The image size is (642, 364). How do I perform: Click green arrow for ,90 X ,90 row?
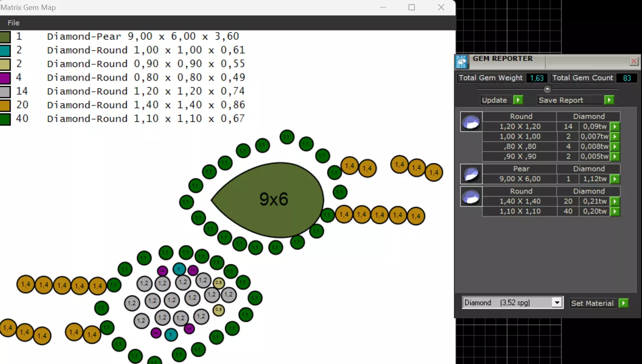click(615, 156)
